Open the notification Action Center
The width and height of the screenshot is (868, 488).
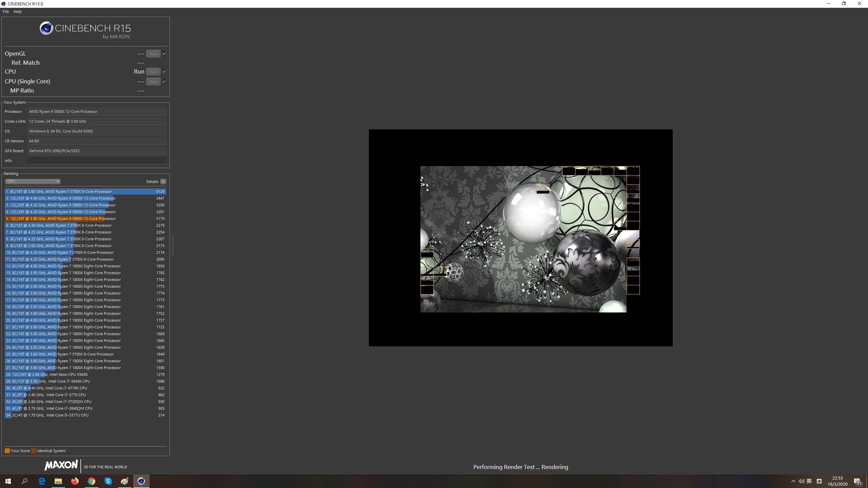tap(857, 481)
